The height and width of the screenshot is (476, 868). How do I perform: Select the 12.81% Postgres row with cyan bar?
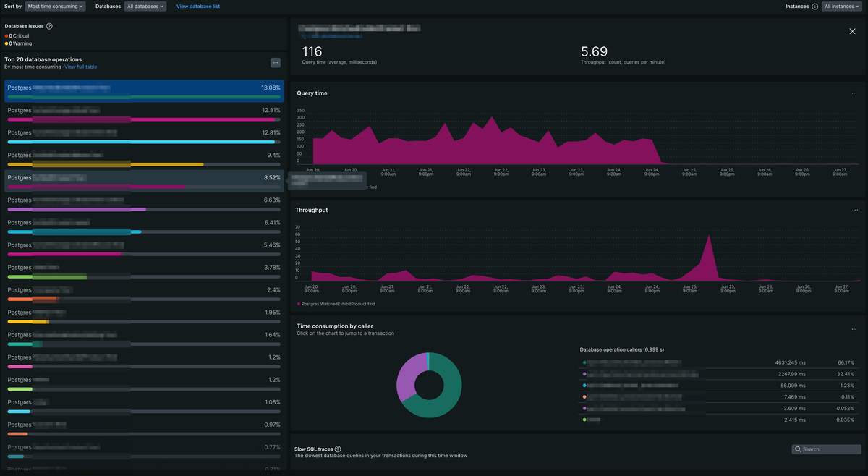coord(144,136)
